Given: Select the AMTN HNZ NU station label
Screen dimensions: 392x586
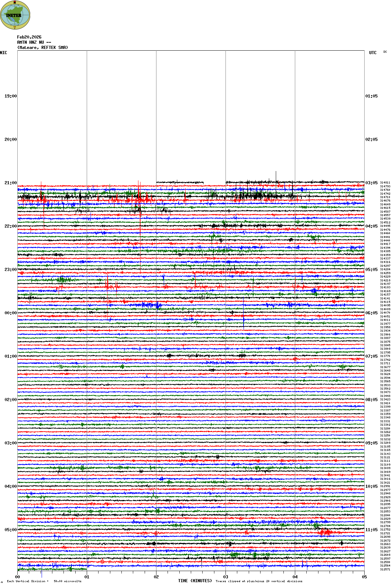Looking at the screenshot, I should point(34,42).
